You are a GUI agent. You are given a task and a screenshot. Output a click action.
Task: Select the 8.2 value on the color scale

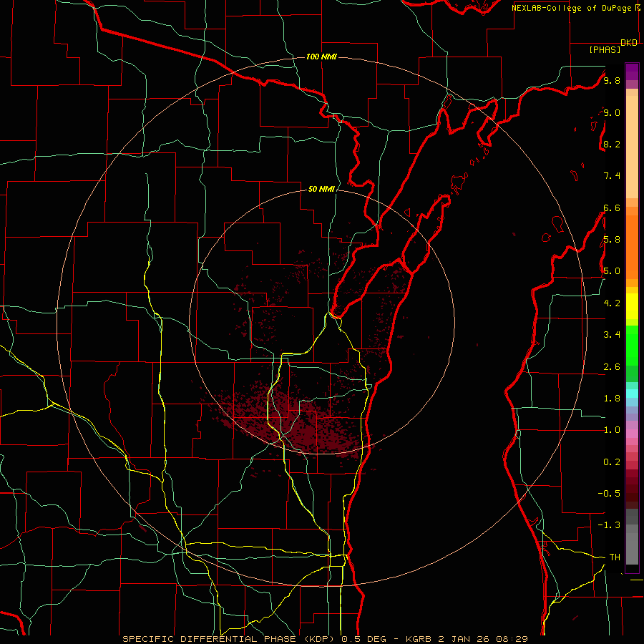pos(612,144)
